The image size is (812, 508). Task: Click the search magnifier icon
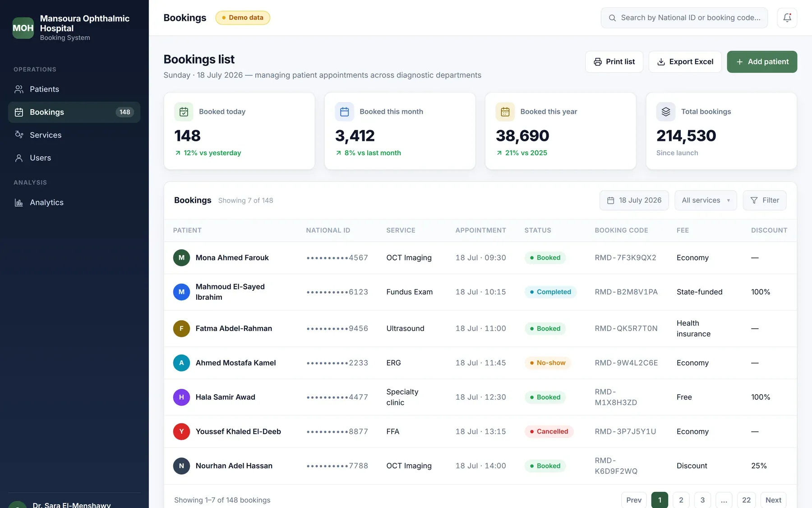pyautogui.click(x=612, y=18)
